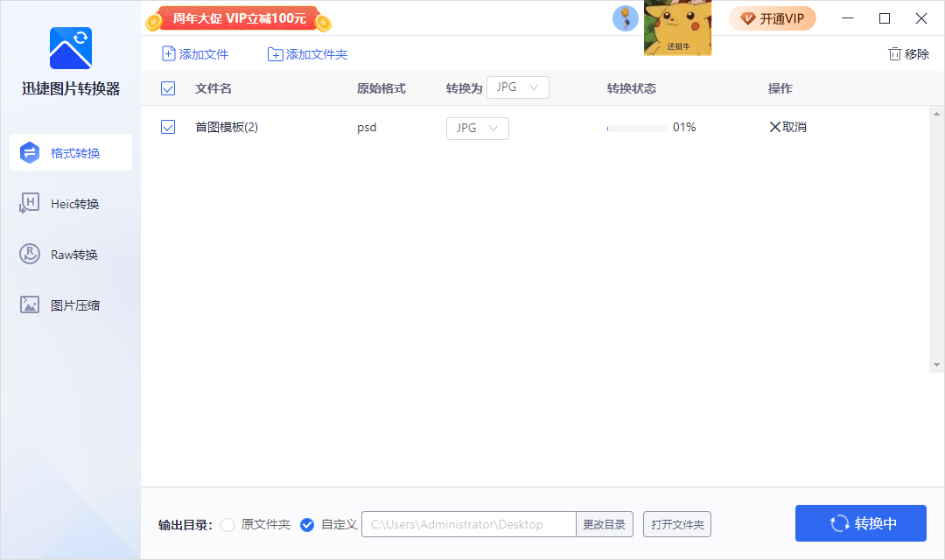Screen dimensions: 945x560
Task: Click the psd original format cell
Action: (367, 127)
